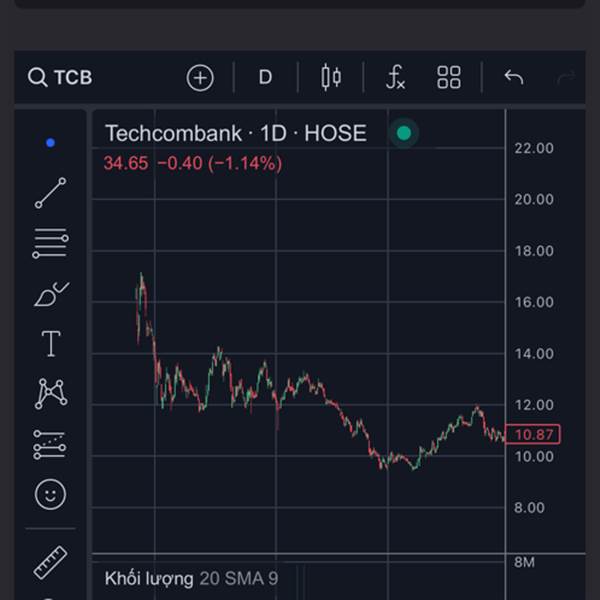Select the Fibonacci retracement lines tool
The width and height of the screenshot is (600, 600).
[50, 243]
